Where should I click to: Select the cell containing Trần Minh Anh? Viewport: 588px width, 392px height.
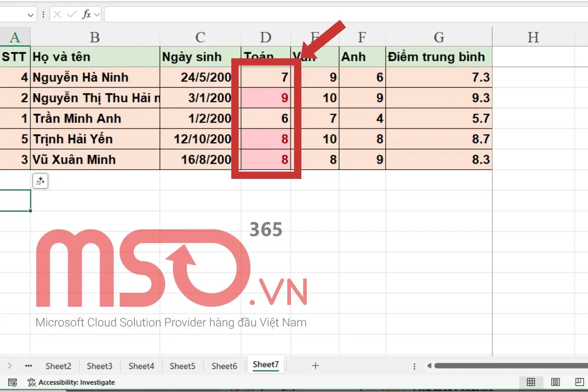[95, 119]
